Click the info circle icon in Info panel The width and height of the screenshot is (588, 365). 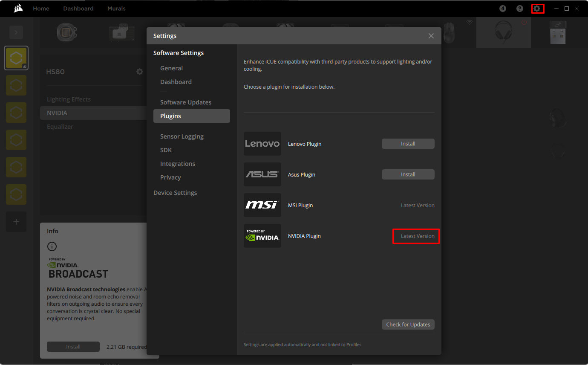[x=52, y=246]
